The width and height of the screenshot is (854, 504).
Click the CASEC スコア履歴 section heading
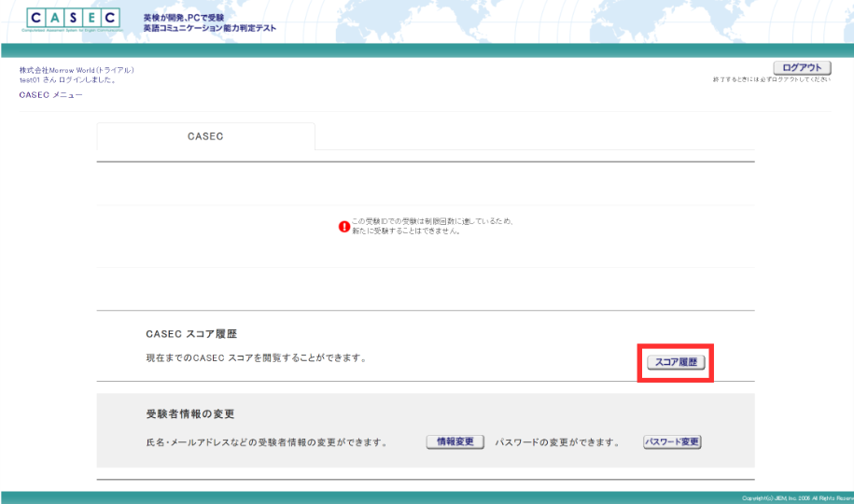pos(200,333)
